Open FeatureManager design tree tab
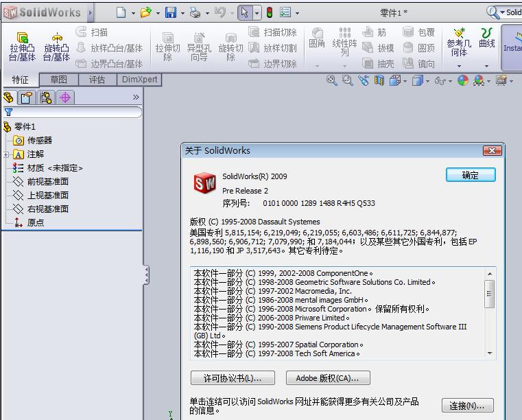Image resolution: width=522 pixels, height=420 pixels. point(9,97)
